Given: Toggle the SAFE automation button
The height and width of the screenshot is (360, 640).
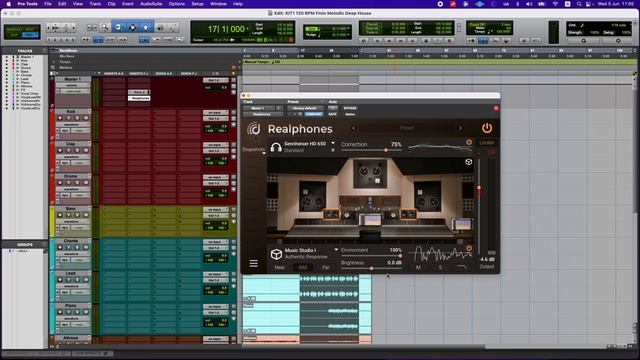Looking at the screenshot, I should pos(333,114).
